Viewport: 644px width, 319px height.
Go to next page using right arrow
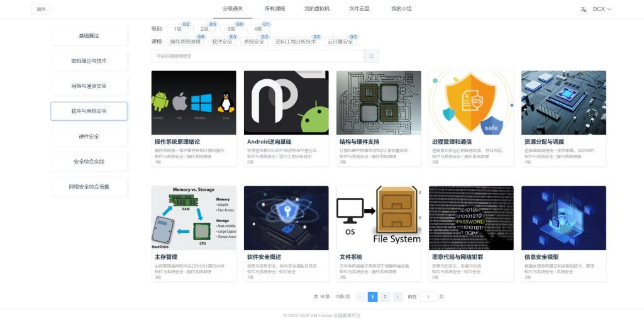[x=397, y=297]
